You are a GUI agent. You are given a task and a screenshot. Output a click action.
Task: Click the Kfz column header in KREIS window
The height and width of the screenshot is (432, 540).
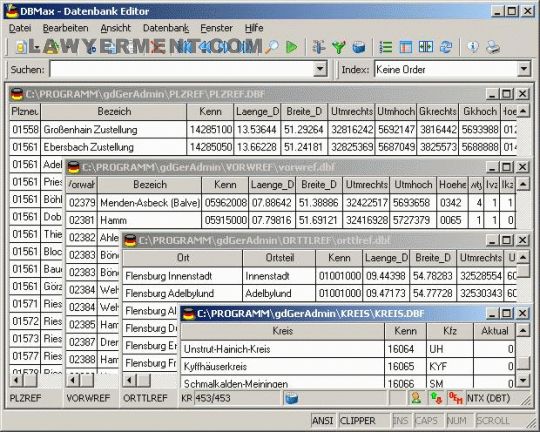click(449, 331)
